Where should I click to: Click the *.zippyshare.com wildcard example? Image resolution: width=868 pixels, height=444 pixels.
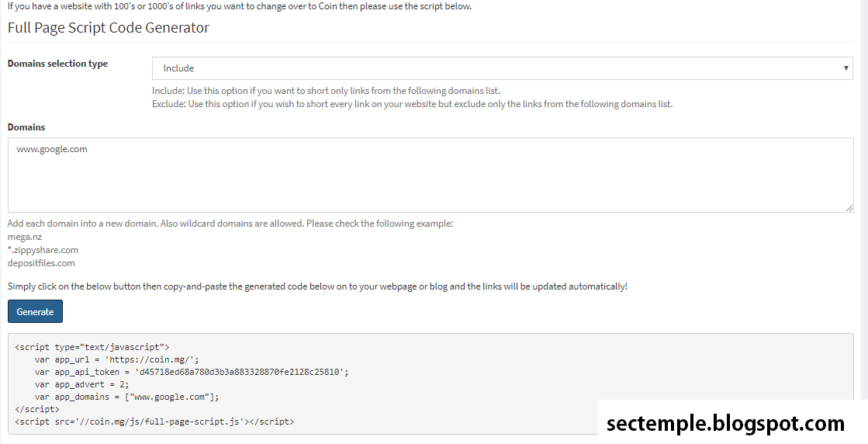tap(43, 250)
